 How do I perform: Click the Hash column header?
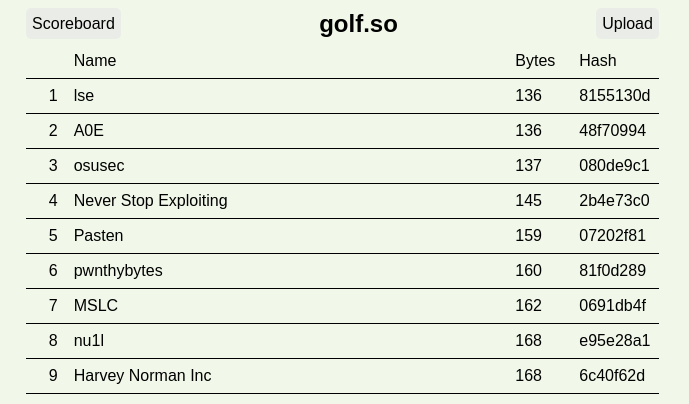[598, 61]
